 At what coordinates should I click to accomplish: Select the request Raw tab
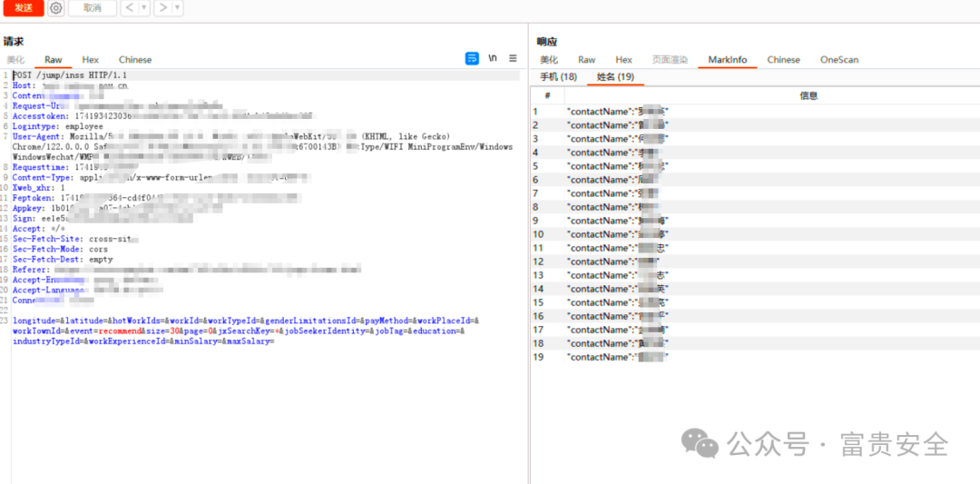[x=54, y=60]
